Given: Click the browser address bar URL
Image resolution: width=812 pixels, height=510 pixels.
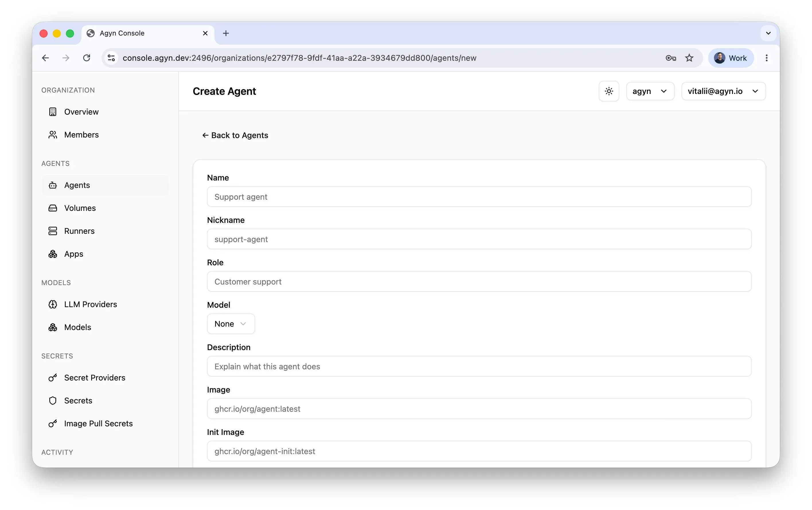Looking at the screenshot, I should click(299, 58).
